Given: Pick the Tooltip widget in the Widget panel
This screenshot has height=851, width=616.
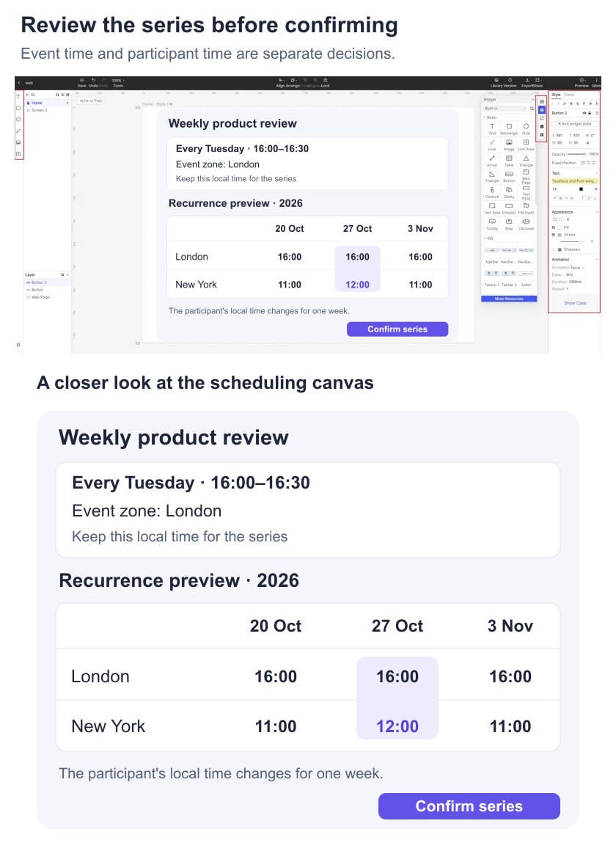Looking at the screenshot, I should coord(492,224).
